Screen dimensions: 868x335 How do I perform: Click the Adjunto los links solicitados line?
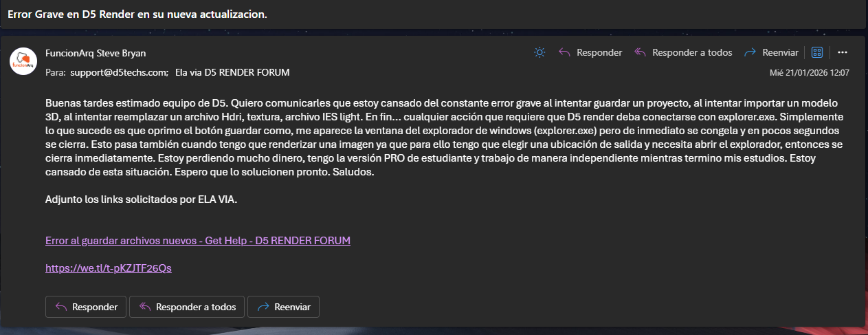(141, 200)
